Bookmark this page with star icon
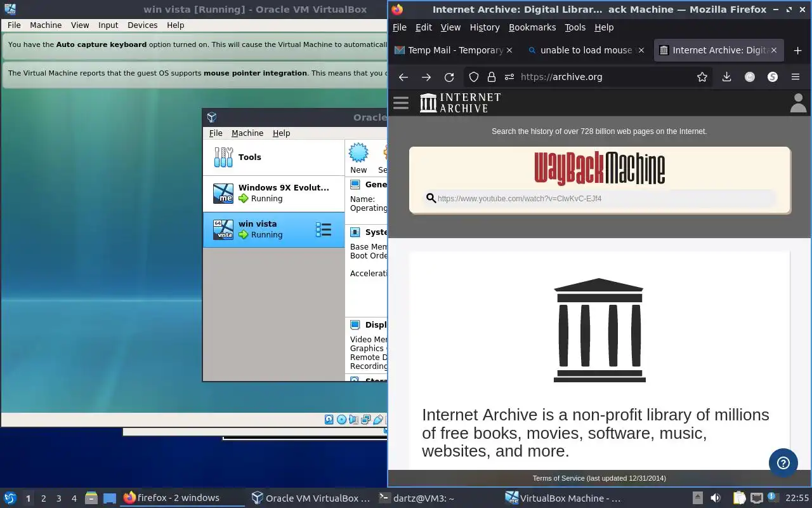The height and width of the screenshot is (508, 812). point(702,77)
